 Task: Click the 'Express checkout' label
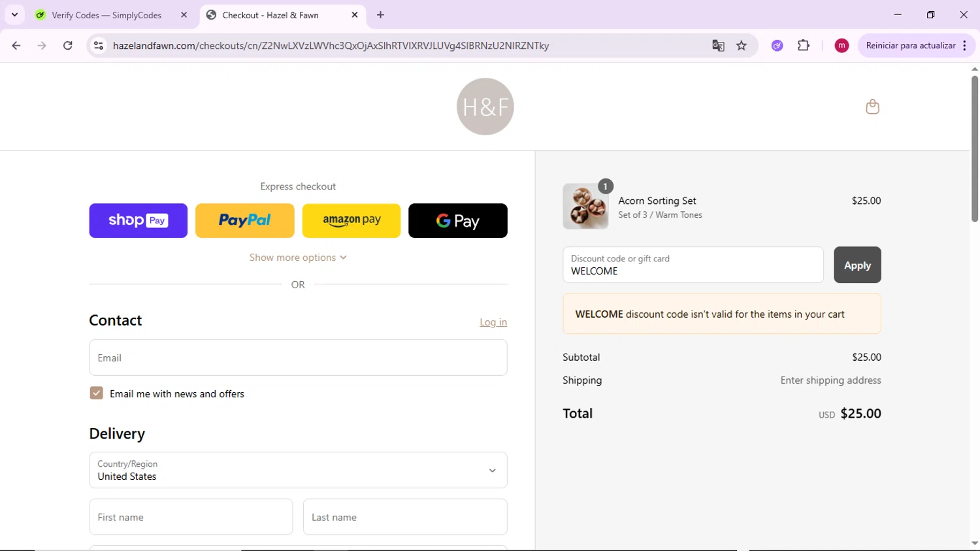[x=298, y=186]
